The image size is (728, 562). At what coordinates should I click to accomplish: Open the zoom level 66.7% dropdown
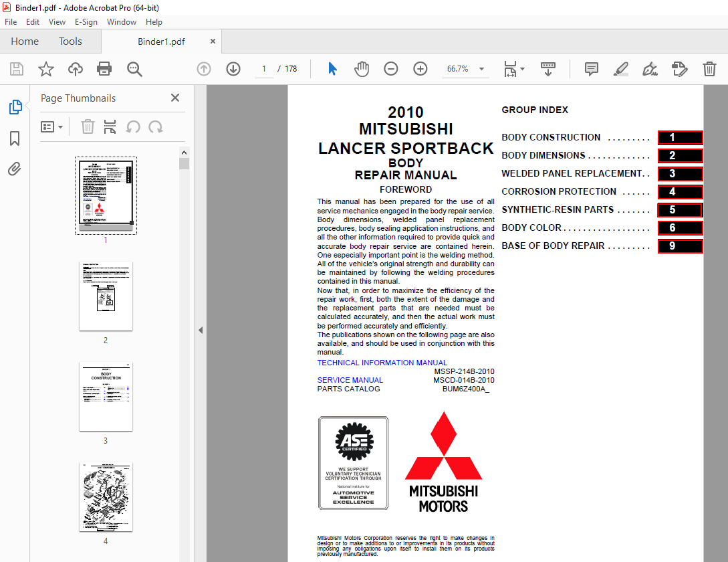tap(484, 69)
